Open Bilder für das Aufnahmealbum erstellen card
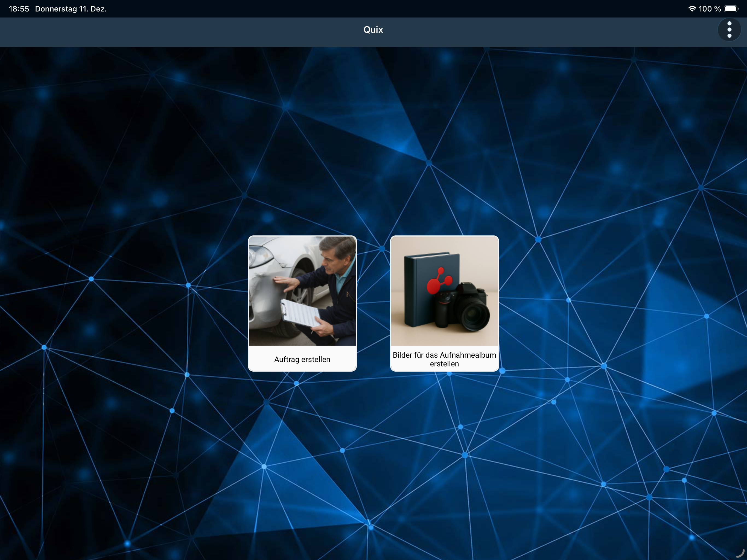The width and height of the screenshot is (747, 560). (x=444, y=303)
